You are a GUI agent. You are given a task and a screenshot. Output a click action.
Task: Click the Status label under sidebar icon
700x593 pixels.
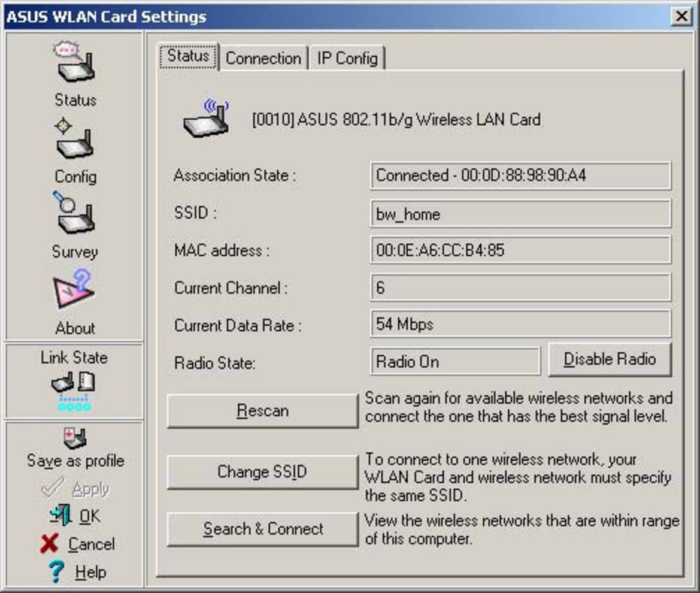click(75, 100)
